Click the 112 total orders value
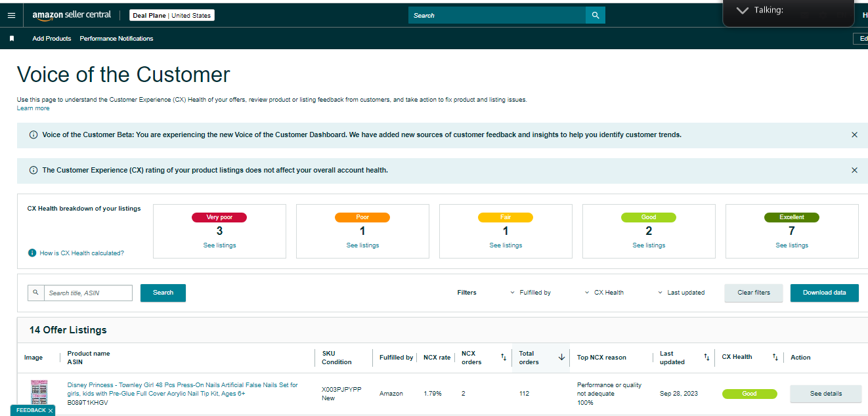 (525, 394)
